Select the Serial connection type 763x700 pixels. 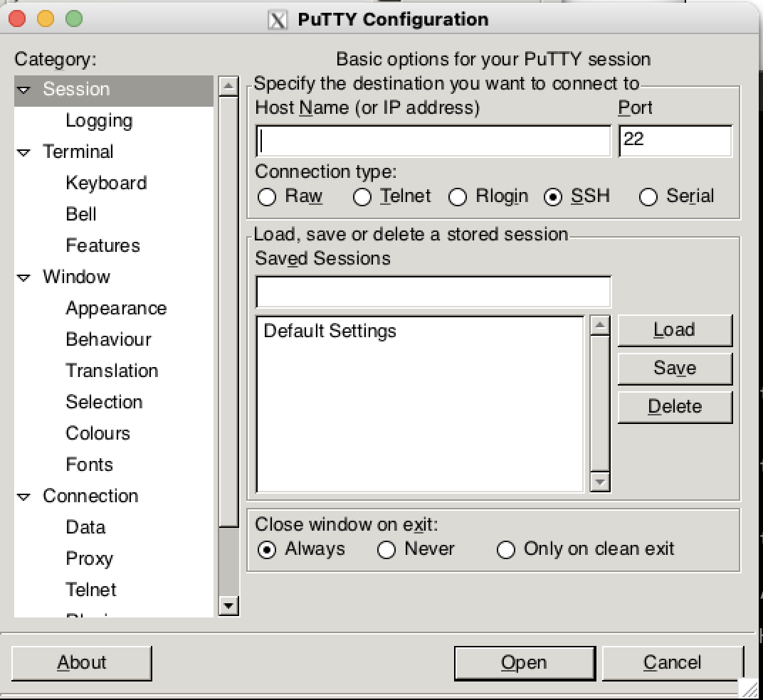click(x=648, y=197)
